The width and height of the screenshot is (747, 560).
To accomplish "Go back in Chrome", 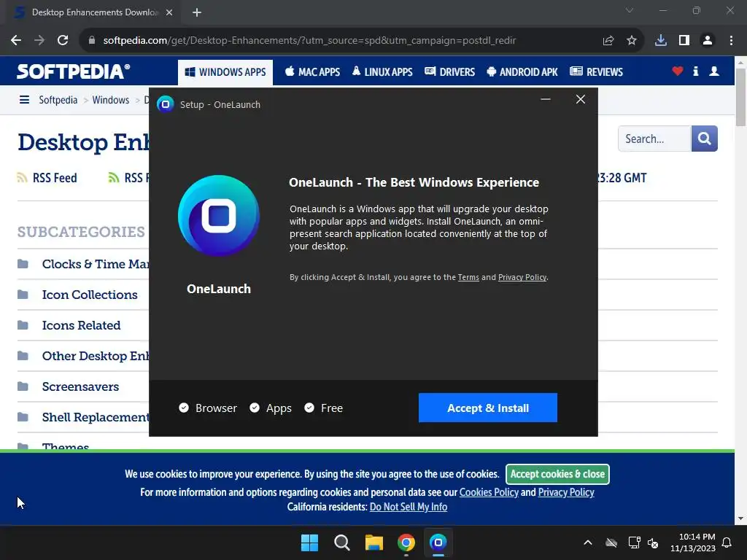I will [x=16, y=41].
